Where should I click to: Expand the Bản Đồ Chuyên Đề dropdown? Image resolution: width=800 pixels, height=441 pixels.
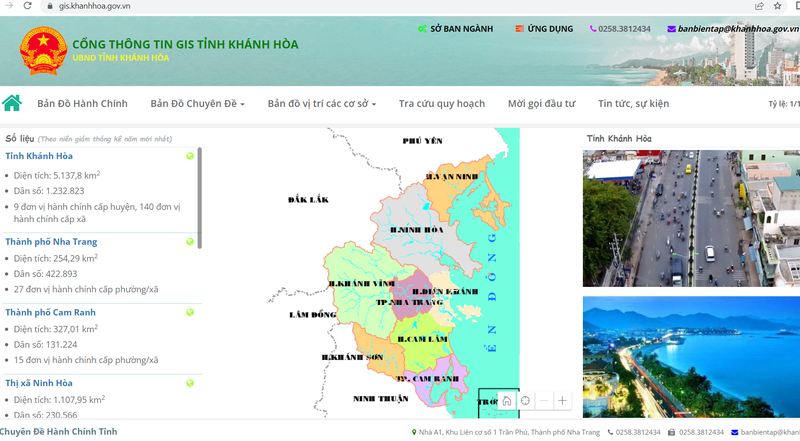coord(197,104)
